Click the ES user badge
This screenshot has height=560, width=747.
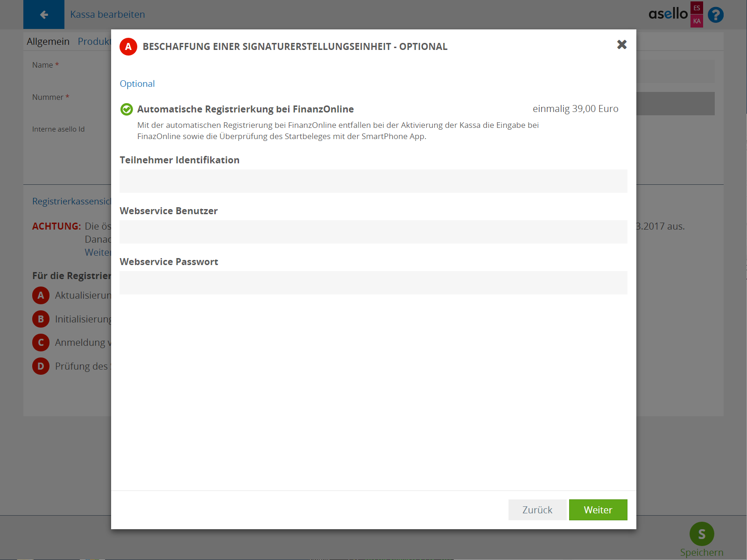697,8
